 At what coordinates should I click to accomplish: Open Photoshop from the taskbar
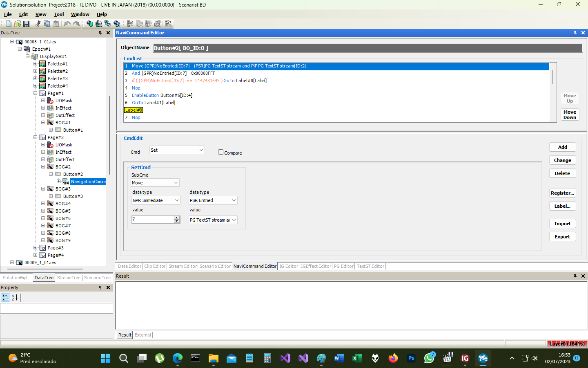[x=411, y=358]
